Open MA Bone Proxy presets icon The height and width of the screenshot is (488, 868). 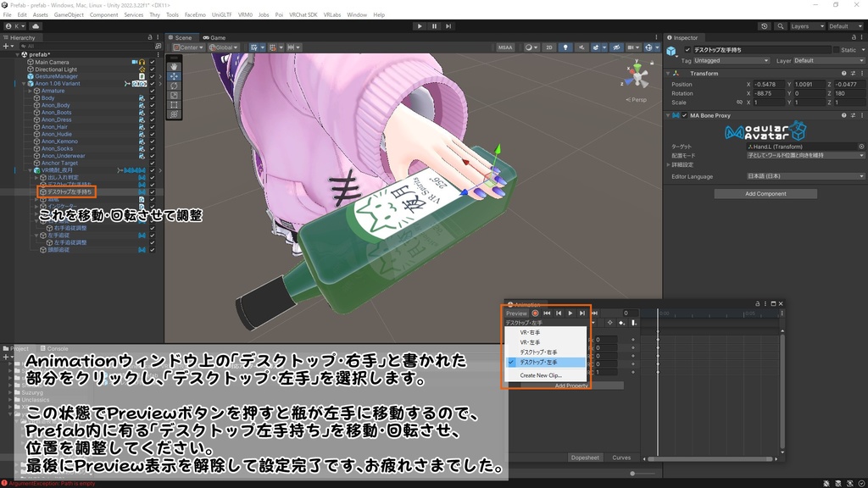point(853,115)
